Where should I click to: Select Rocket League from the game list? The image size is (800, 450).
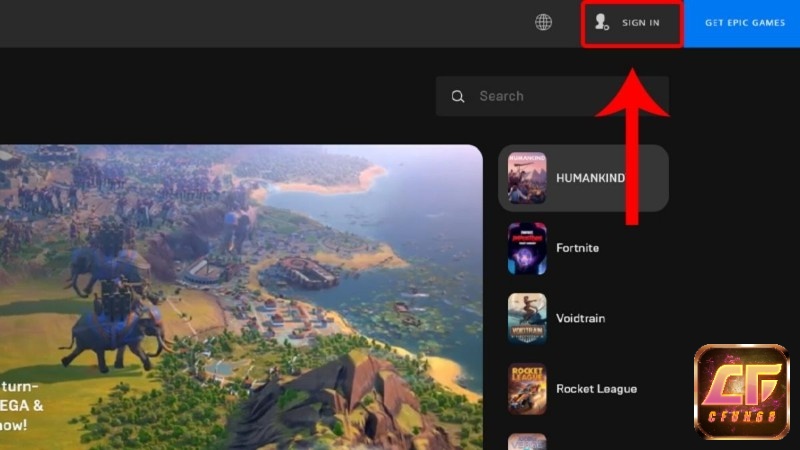pyautogui.click(x=583, y=389)
